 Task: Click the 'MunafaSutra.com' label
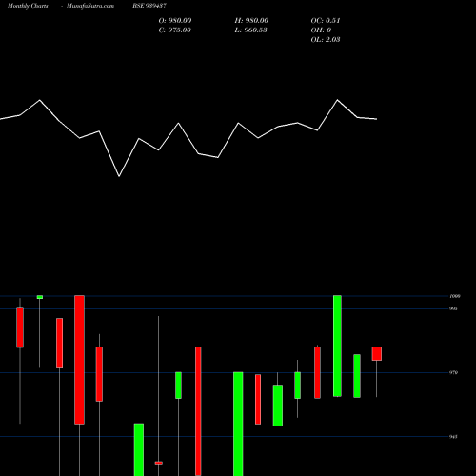point(90,6)
